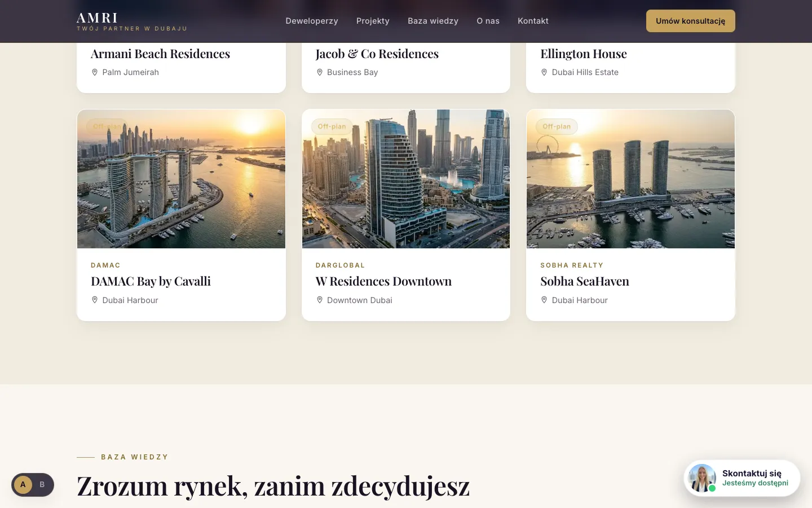Click the Downtown Dubai location text
Image resolution: width=812 pixels, height=508 pixels.
[360, 300]
